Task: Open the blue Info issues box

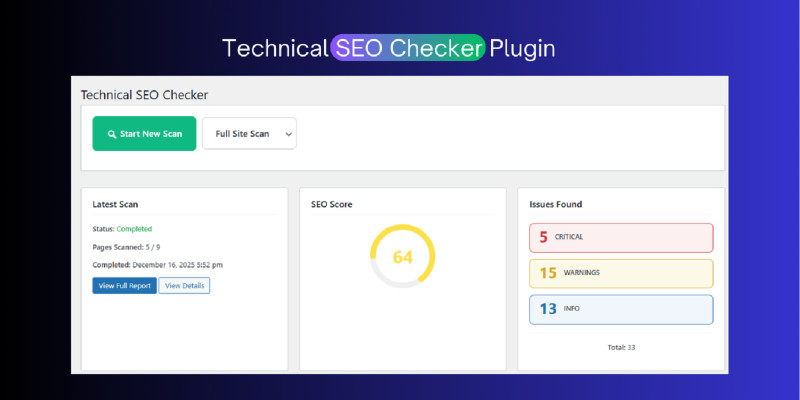Action: click(x=620, y=309)
